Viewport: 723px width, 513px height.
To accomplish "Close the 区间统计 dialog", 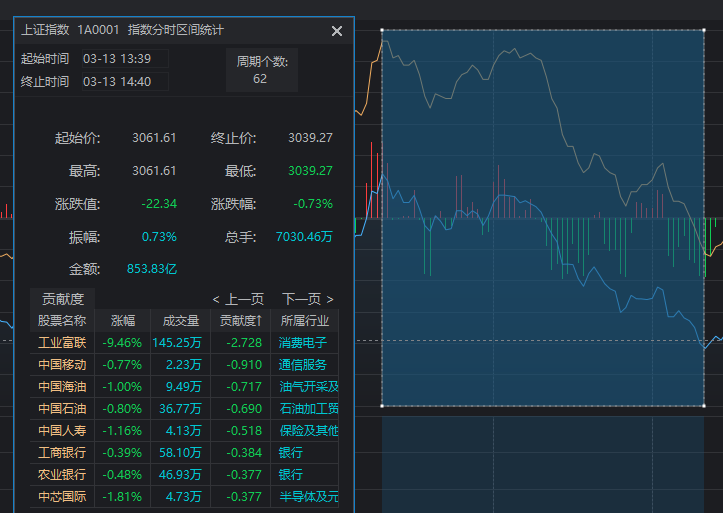I will (337, 31).
